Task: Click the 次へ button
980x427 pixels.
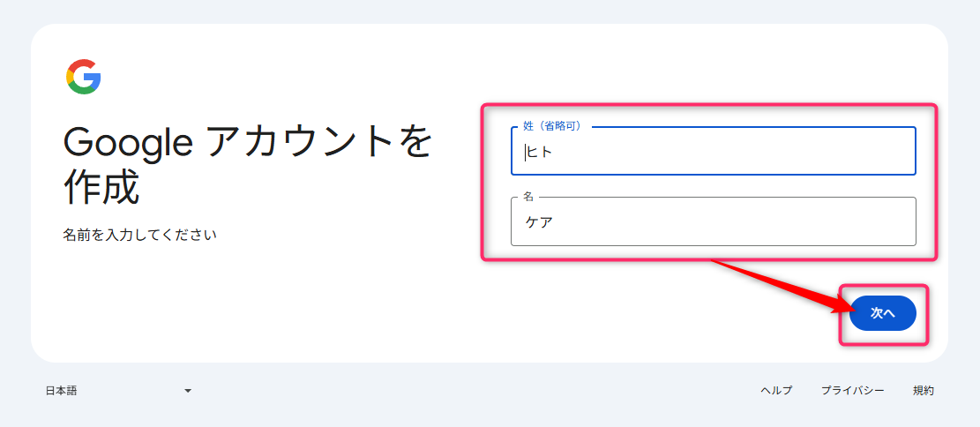Action: point(882,313)
